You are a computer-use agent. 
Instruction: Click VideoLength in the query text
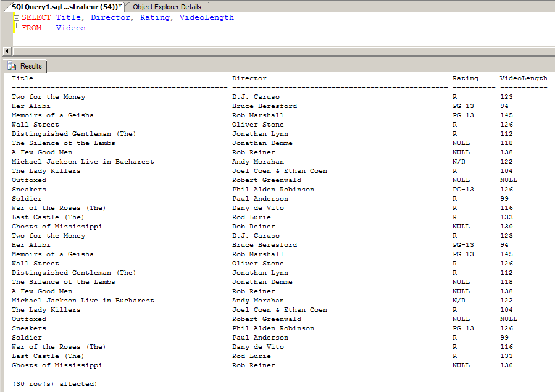click(x=206, y=17)
